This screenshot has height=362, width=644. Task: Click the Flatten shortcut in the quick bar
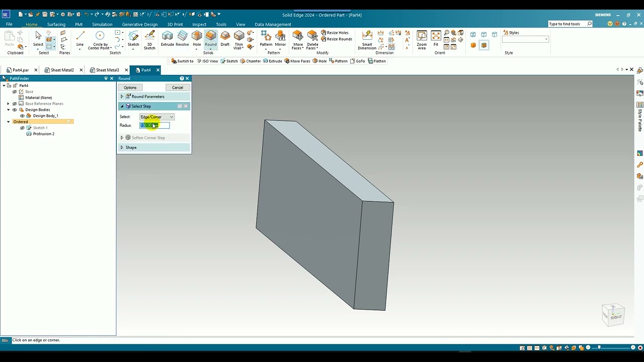click(x=377, y=61)
